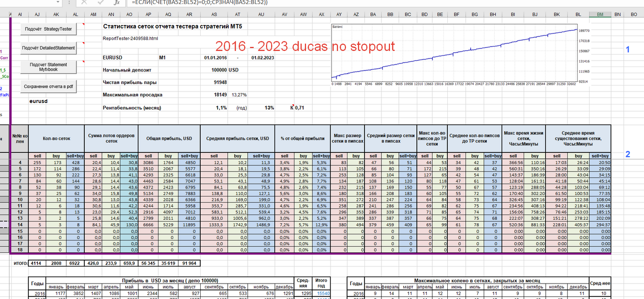
Task: Click the Макс размер сетки в пипсах header
Action: [348, 138]
